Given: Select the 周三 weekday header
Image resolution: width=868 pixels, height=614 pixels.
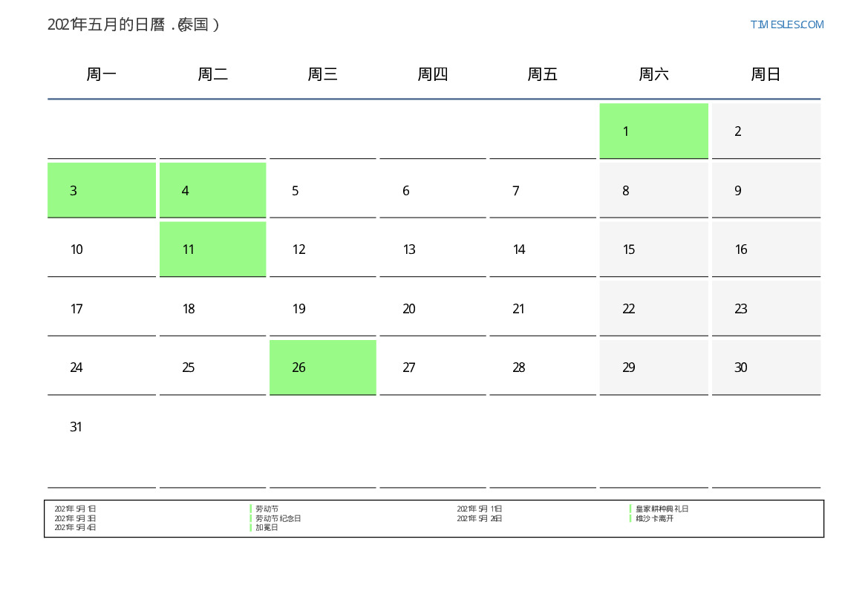Looking at the screenshot, I should click(322, 74).
